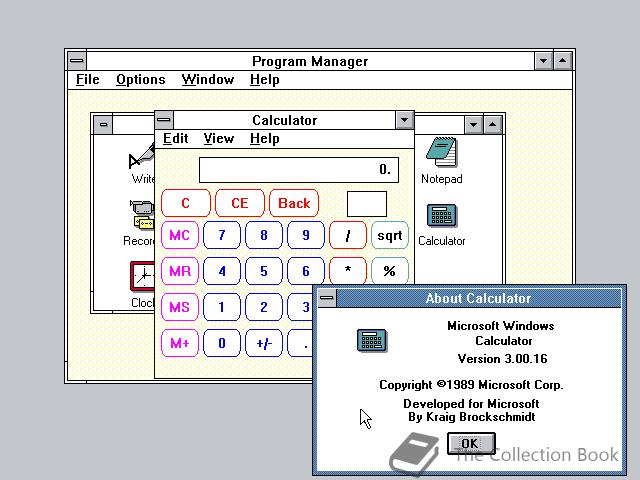Image resolution: width=640 pixels, height=480 pixels.
Task: Select the Recorder camera icon
Action: (142, 215)
